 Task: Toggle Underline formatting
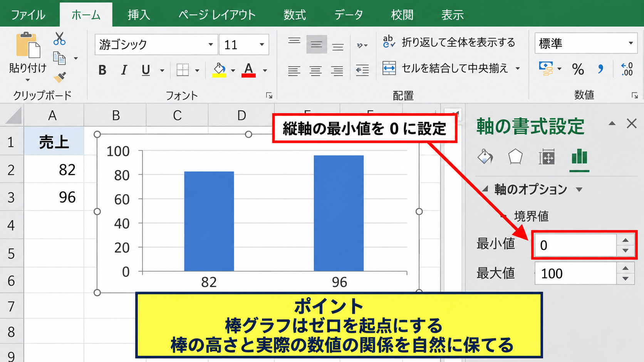[146, 70]
